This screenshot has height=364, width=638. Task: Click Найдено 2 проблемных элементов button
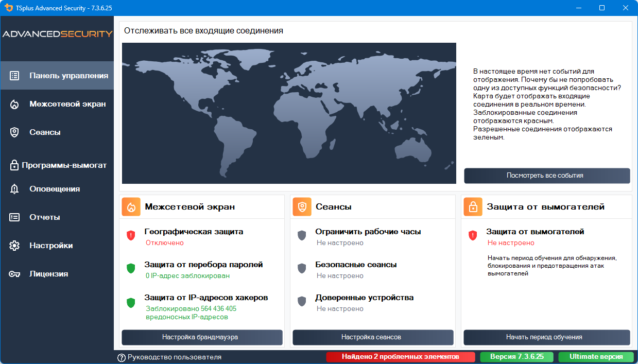[401, 357]
